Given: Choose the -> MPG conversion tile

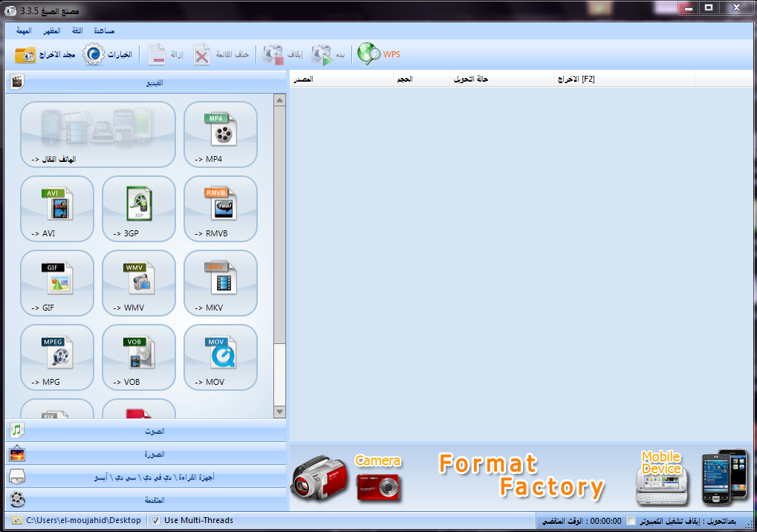Looking at the screenshot, I should tap(57, 357).
